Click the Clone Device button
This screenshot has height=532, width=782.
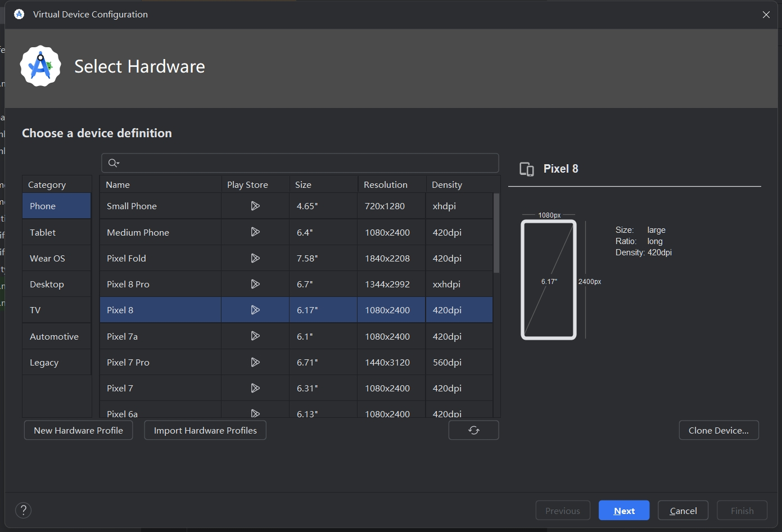point(718,430)
